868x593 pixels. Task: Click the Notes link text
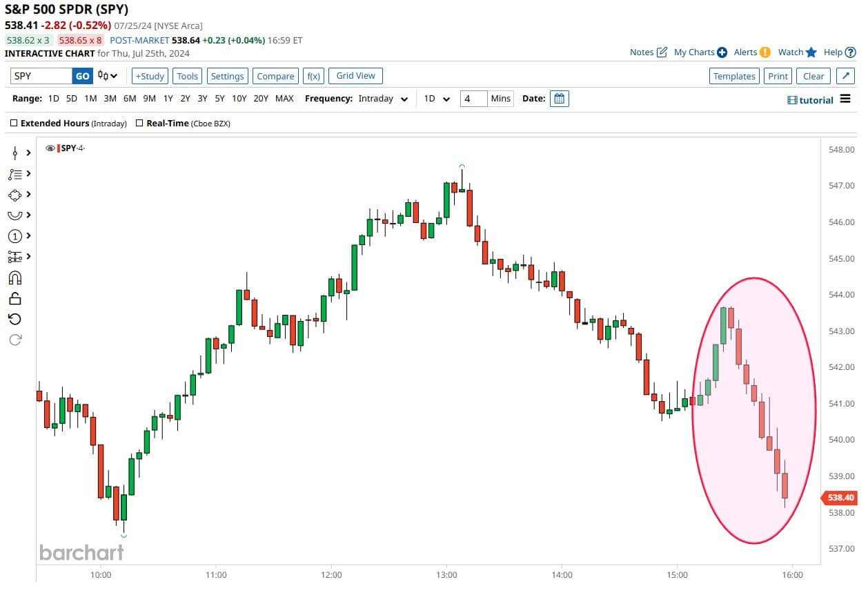[642, 52]
